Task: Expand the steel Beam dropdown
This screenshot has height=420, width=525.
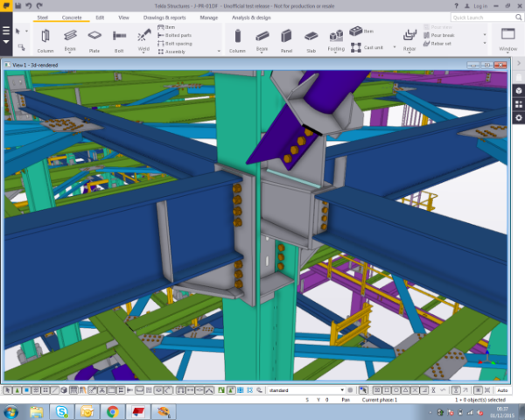Action: point(70,50)
